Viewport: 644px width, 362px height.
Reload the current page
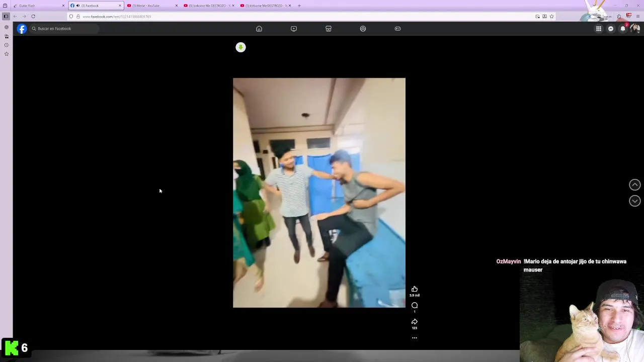pyautogui.click(x=33, y=16)
